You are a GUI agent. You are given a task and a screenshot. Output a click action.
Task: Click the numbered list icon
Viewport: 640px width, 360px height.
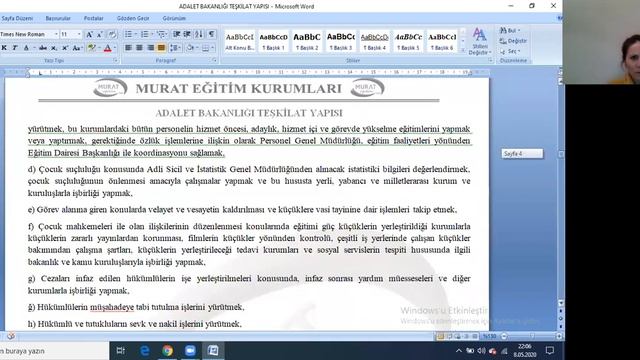144,34
